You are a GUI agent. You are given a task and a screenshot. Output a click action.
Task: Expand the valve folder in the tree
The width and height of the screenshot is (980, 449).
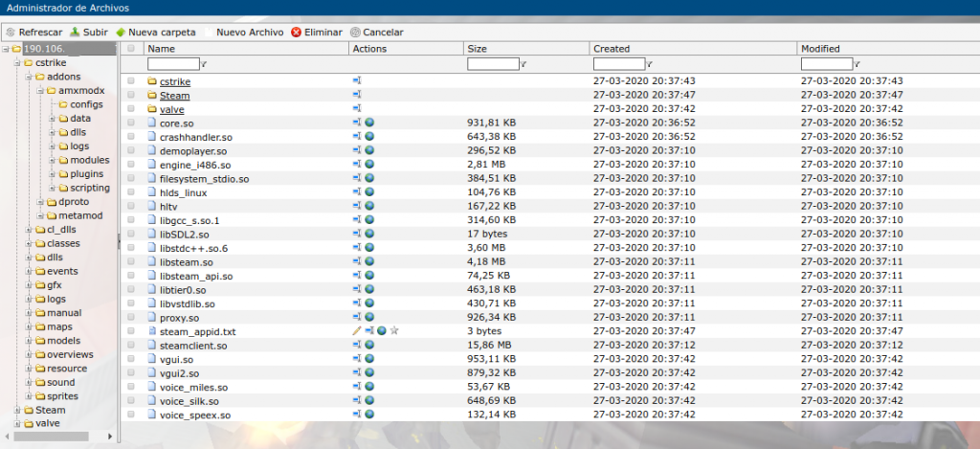pos(16,424)
